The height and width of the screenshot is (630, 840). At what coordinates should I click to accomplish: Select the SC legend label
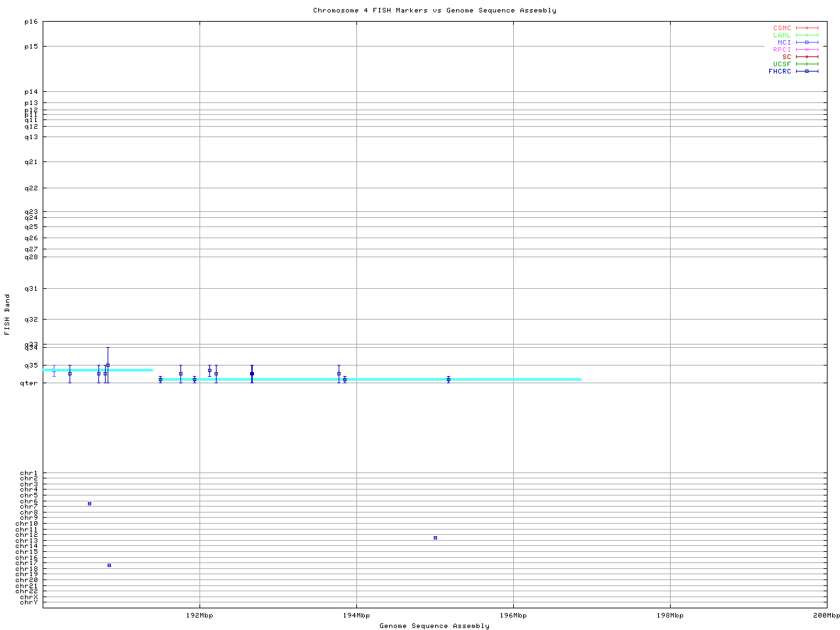pyautogui.click(x=787, y=57)
